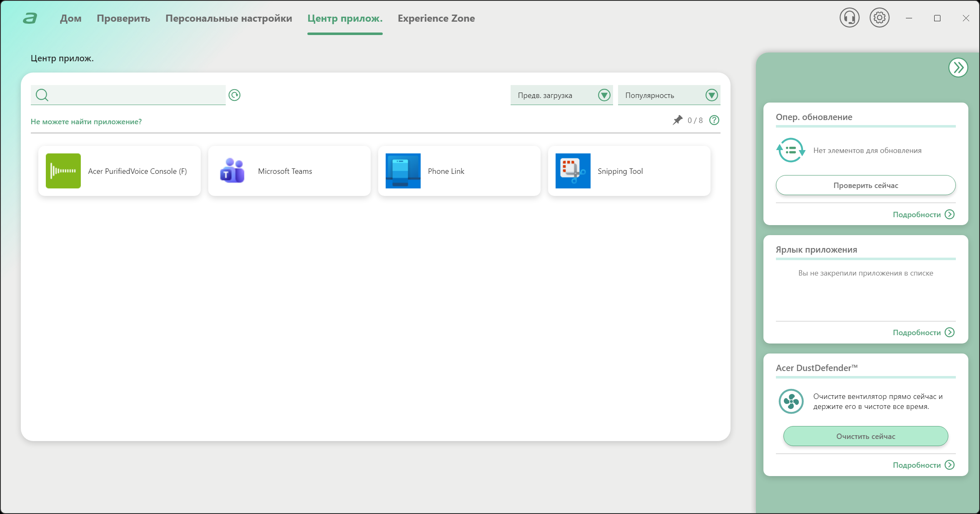Click the Acer DustDefender™ card title
This screenshot has width=980, height=514.
point(816,368)
